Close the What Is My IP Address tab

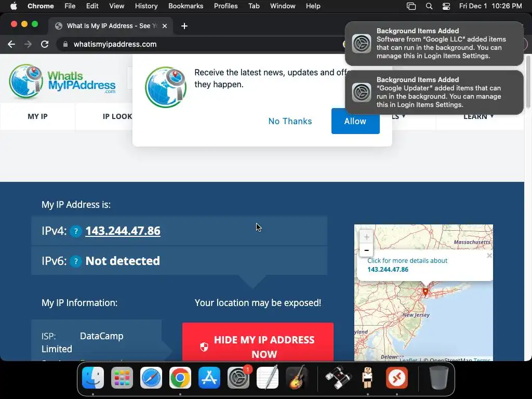tap(165, 26)
